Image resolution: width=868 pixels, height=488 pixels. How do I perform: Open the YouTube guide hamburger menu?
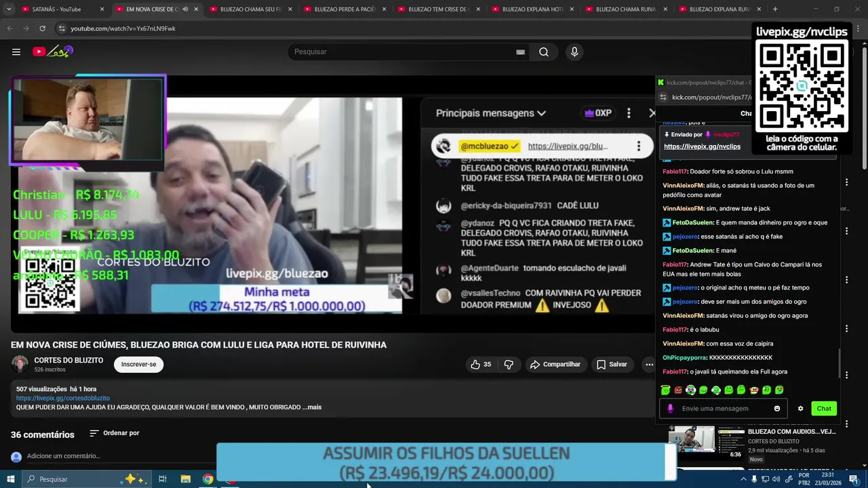(16, 52)
